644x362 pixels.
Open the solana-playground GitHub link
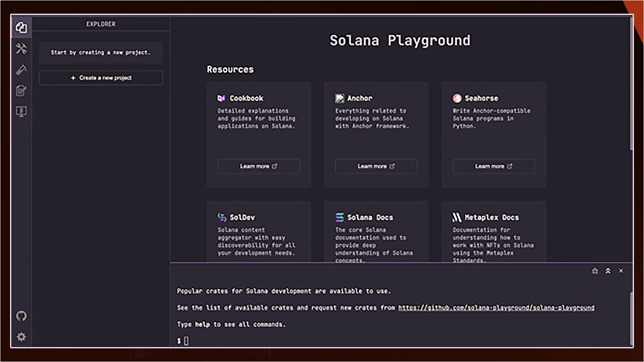click(x=496, y=307)
